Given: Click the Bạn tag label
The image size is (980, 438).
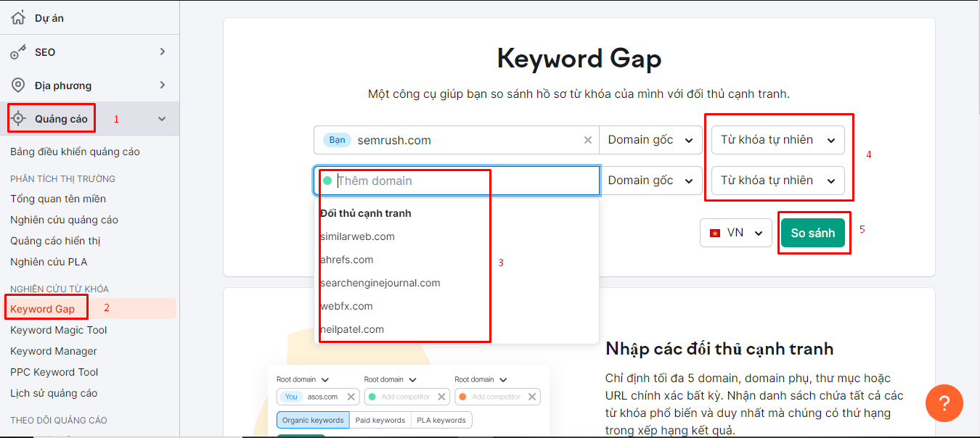Looking at the screenshot, I should 337,140.
